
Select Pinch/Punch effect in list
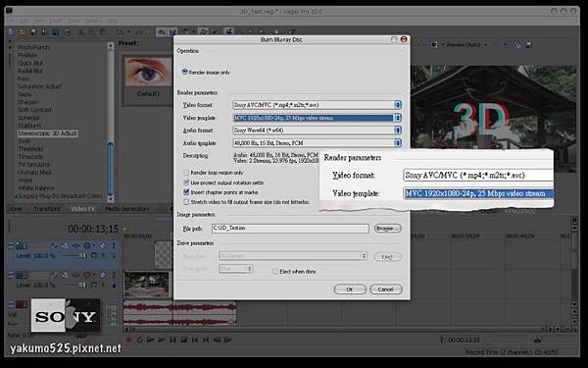click(33, 47)
